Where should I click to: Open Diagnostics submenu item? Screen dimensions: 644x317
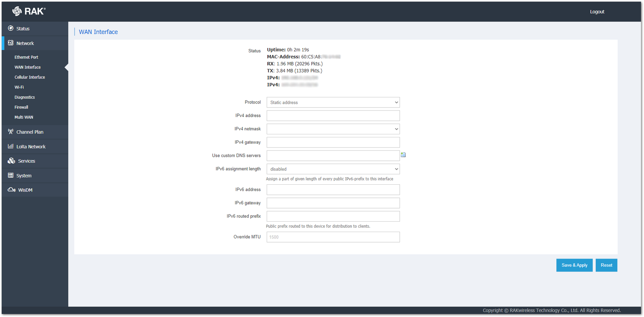pos(24,97)
